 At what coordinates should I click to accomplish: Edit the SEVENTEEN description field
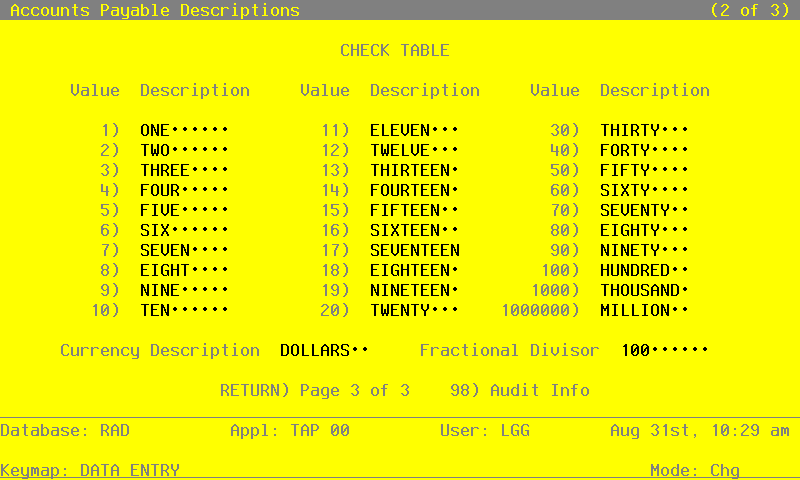tap(414, 250)
